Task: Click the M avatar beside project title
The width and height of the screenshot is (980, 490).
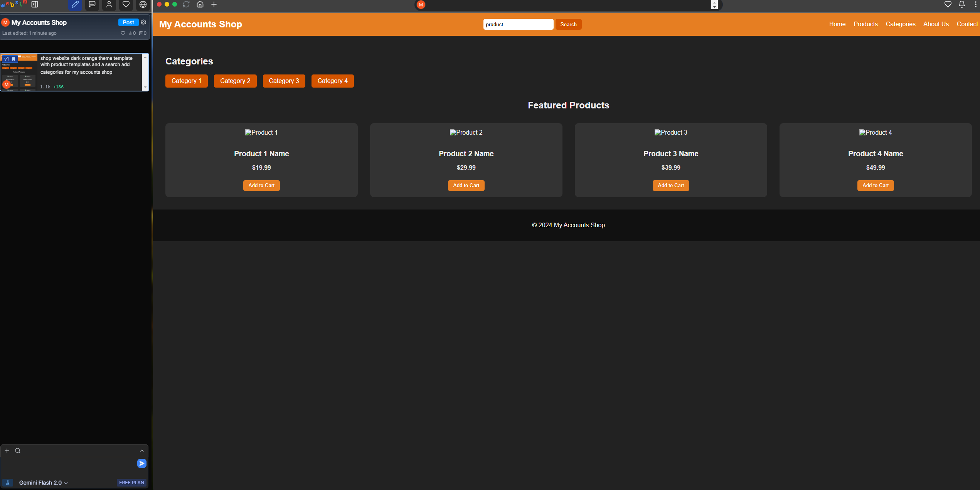Action: pos(5,22)
